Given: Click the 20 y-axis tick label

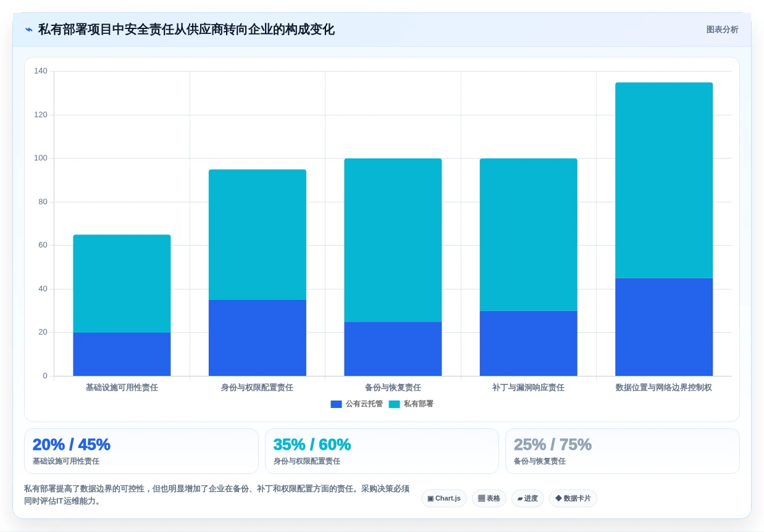Looking at the screenshot, I should coord(43,332).
